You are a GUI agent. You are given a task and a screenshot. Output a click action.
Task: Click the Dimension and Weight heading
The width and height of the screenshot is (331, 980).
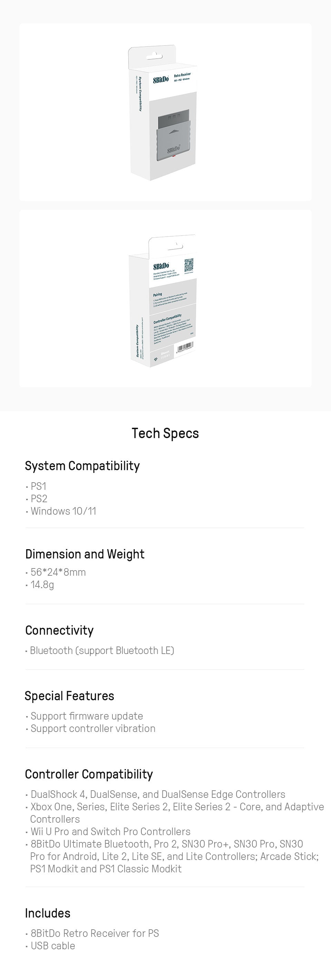pos(85,554)
